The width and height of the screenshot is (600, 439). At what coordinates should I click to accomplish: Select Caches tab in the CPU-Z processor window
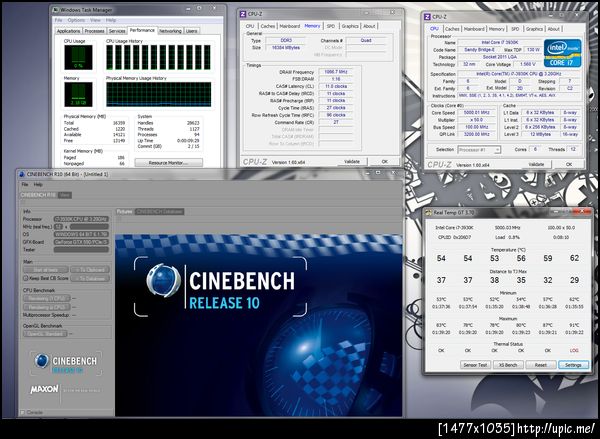click(x=452, y=29)
